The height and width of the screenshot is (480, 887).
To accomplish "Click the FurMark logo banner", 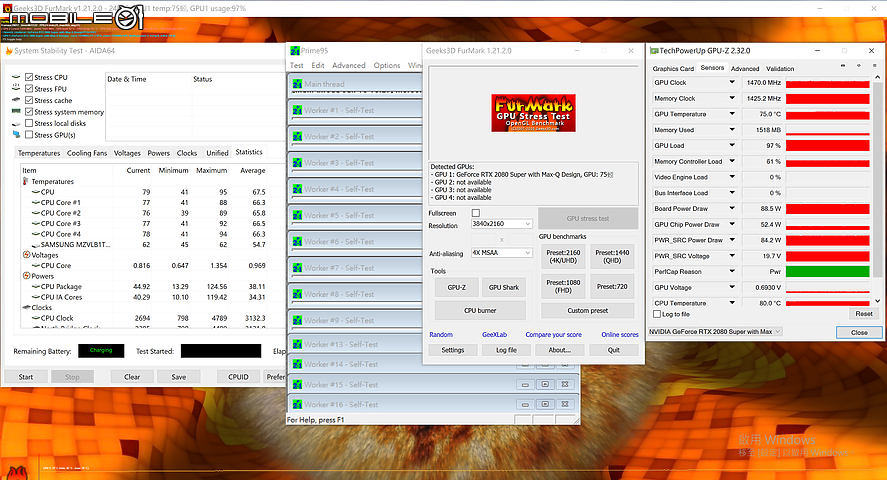I will [533, 113].
